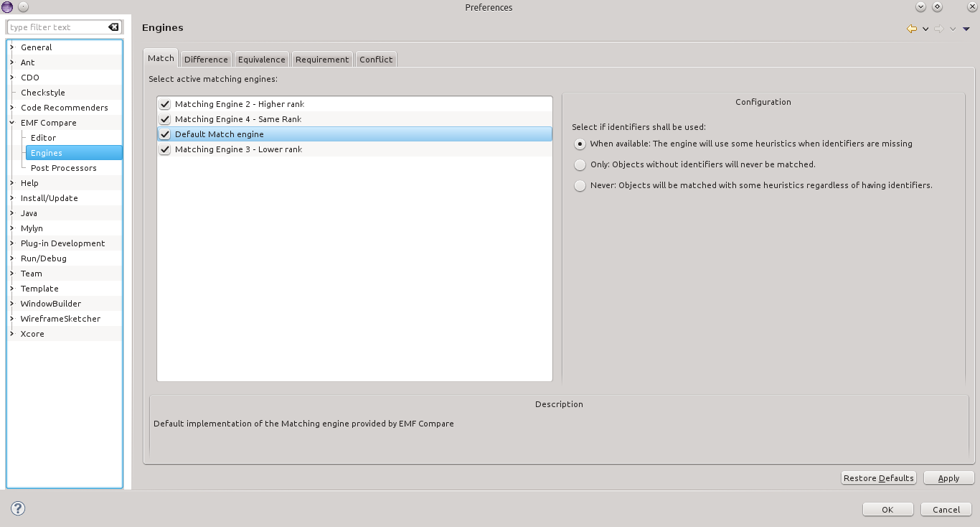
Task: Toggle the Default Match engine checkbox
Action: [165, 134]
